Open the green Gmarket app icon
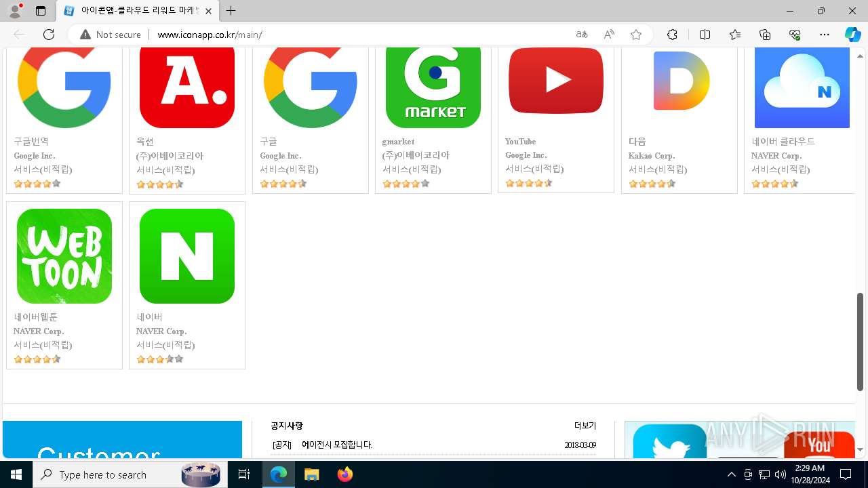Image resolution: width=868 pixels, height=488 pixels. 433,87
